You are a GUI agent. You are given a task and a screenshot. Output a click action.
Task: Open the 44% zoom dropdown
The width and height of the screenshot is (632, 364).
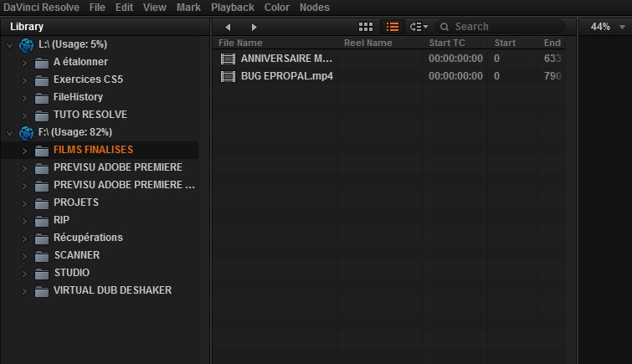point(604,27)
